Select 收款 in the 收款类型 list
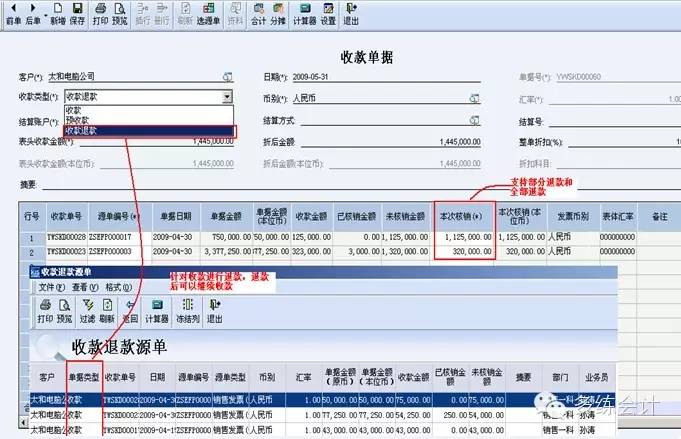The height and width of the screenshot is (439, 681). point(149,110)
